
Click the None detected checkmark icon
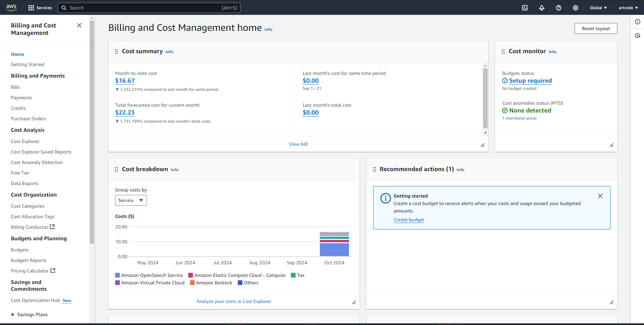pyautogui.click(x=505, y=110)
